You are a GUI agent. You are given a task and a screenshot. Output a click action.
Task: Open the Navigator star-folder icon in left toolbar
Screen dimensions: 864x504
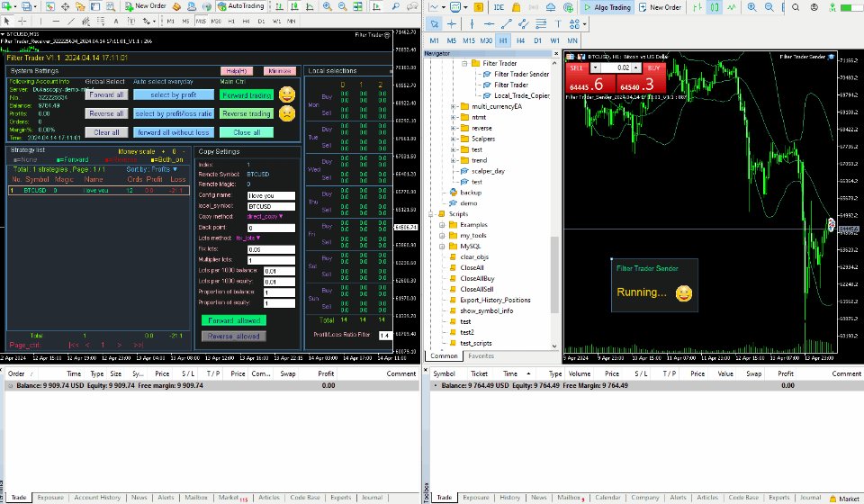coord(80,6)
